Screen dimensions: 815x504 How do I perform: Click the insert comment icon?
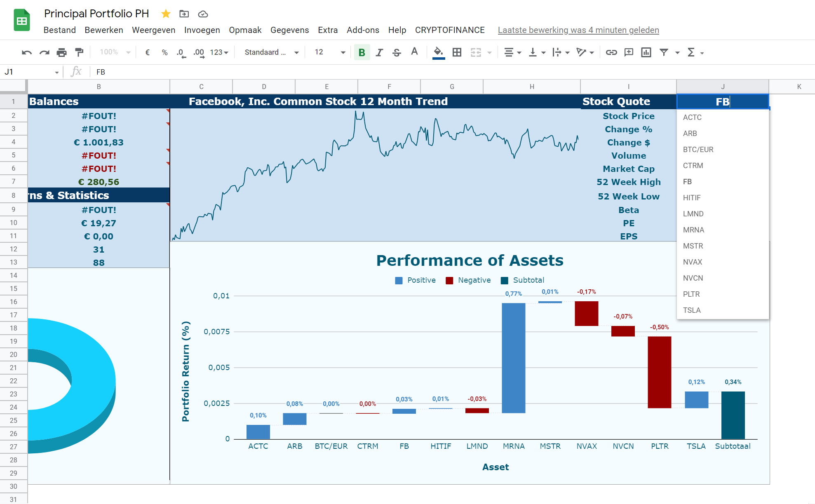pyautogui.click(x=629, y=52)
